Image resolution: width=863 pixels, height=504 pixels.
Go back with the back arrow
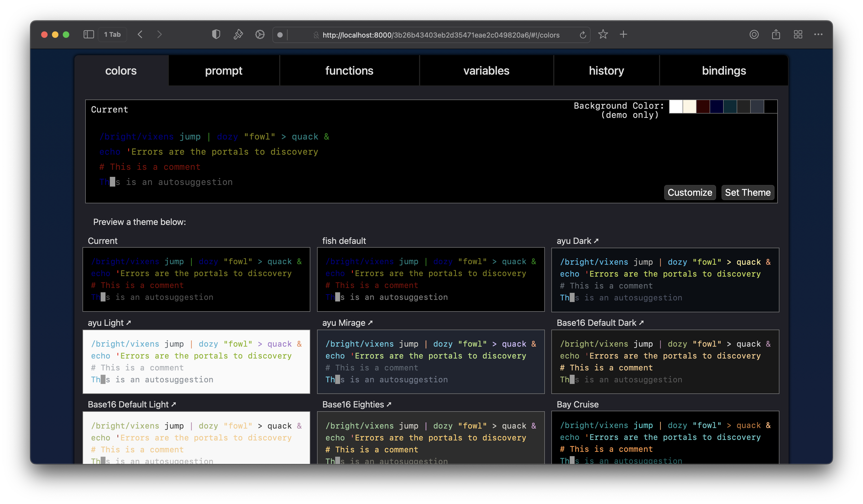[140, 35]
